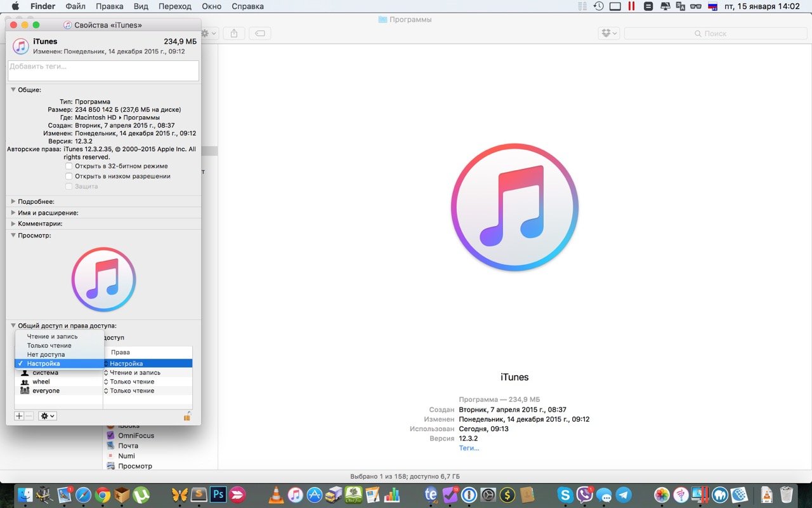The image size is (812, 508).
Task: Open the Dropbox toolbar dropdown in Finder
Action: 608,33
